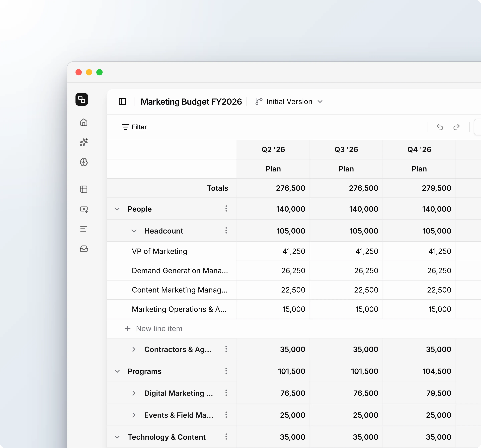The image size is (481, 448).
Task: Open Technology & Content row options menu
Action: coord(226,436)
